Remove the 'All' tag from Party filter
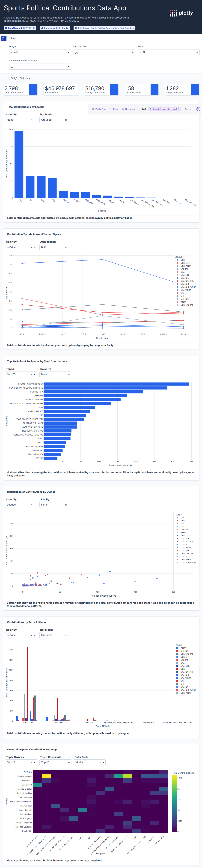202x868 pixels. 140,52
